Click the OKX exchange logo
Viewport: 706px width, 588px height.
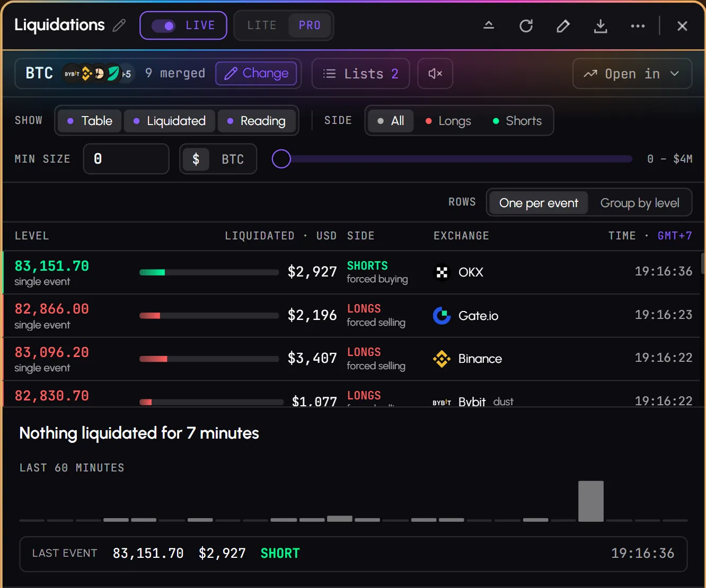[442, 272]
